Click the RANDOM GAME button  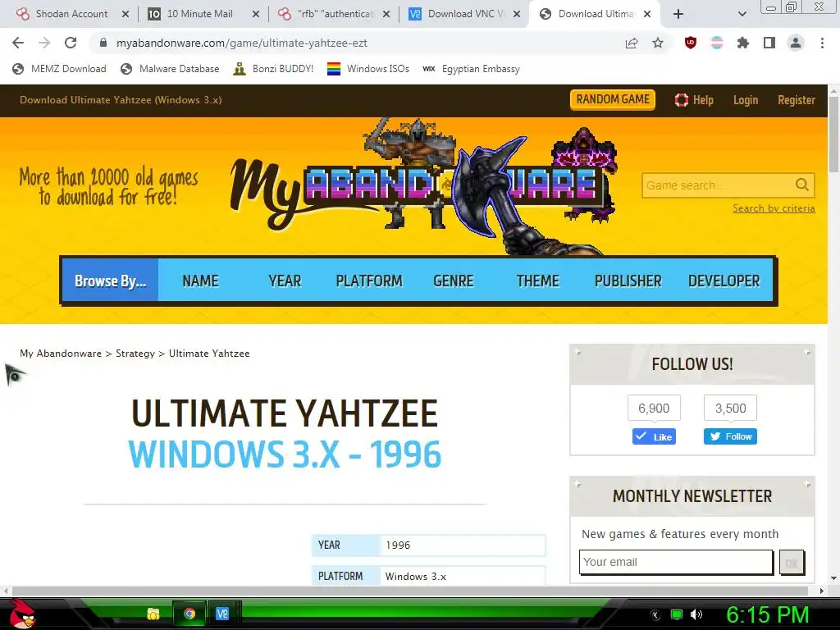point(612,99)
